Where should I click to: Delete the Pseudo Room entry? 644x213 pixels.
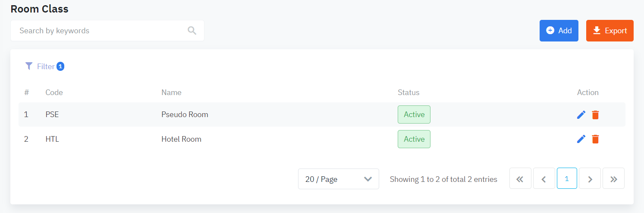click(595, 114)
